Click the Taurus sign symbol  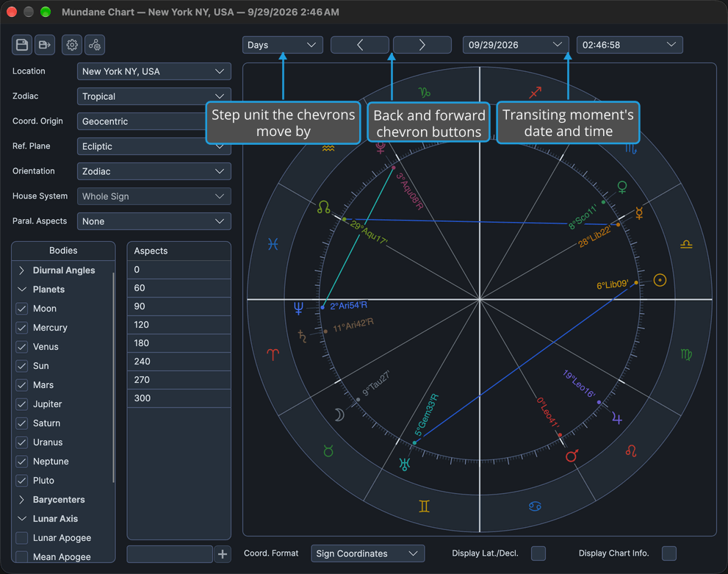[328, 451]
